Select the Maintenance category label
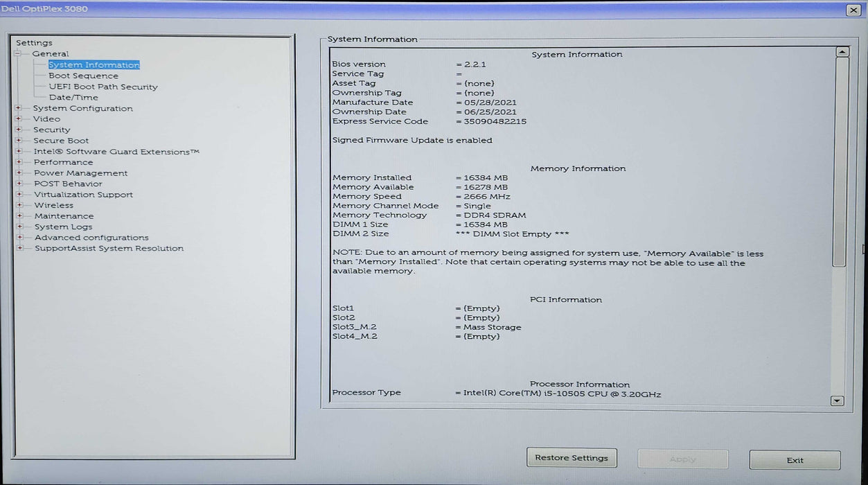 point(64,216)
